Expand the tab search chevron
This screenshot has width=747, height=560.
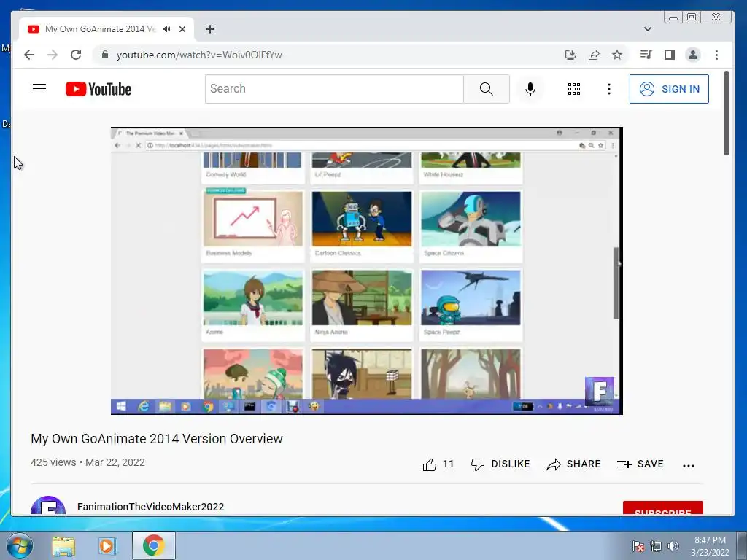(x=648, y=29)
